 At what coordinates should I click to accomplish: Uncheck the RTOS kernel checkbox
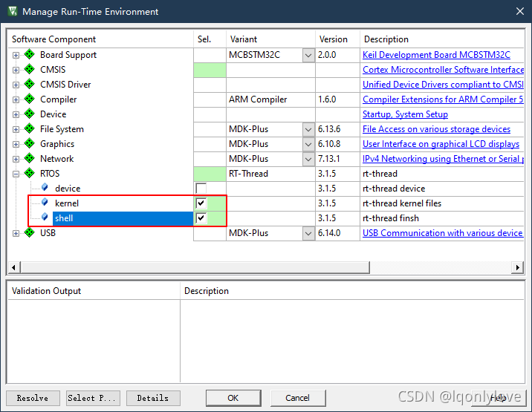[x=201, y=203]
